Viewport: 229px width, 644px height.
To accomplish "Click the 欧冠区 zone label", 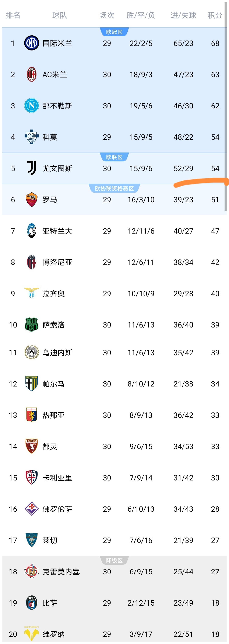I will point(114,32).
